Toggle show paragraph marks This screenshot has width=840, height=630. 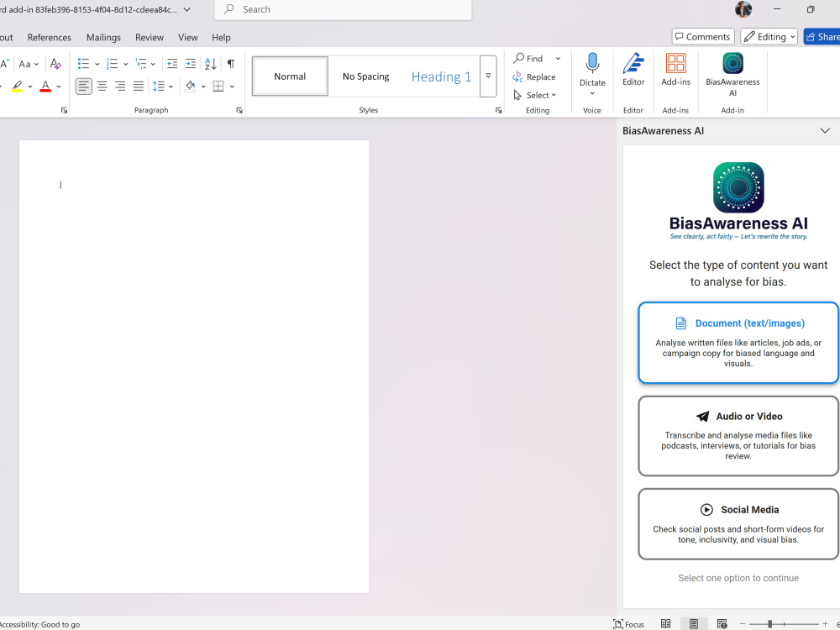(231, 64)
